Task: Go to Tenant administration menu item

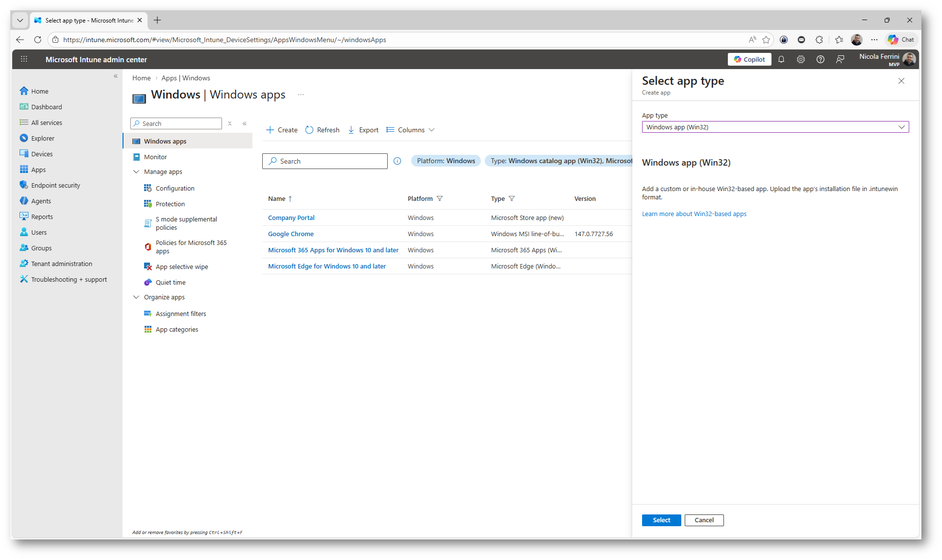Action: (x=61, y=264)
